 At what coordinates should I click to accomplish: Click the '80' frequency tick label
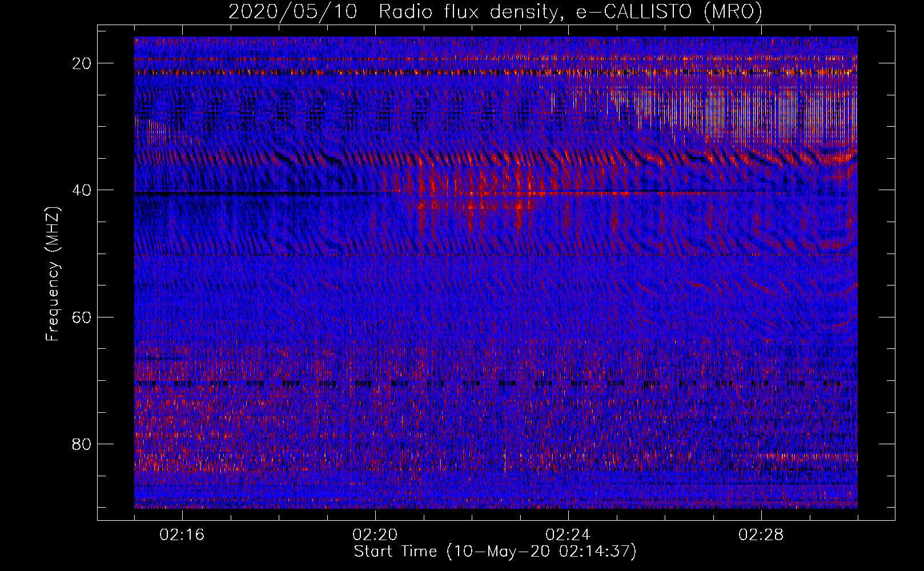[82, 444]
